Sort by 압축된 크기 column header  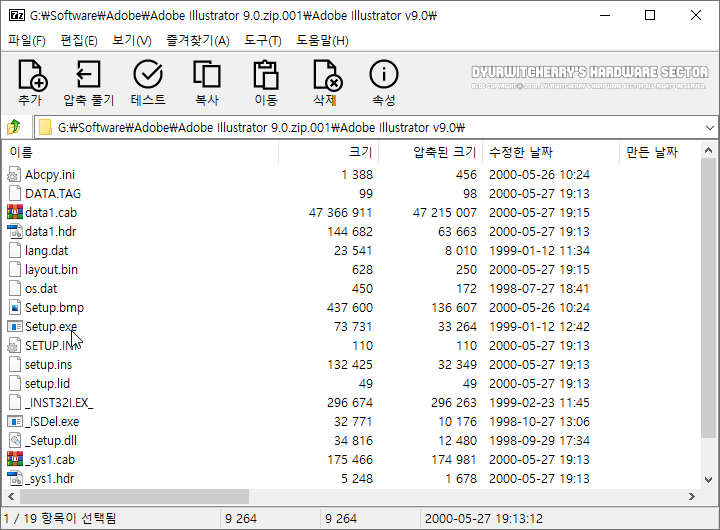[430, 152]
